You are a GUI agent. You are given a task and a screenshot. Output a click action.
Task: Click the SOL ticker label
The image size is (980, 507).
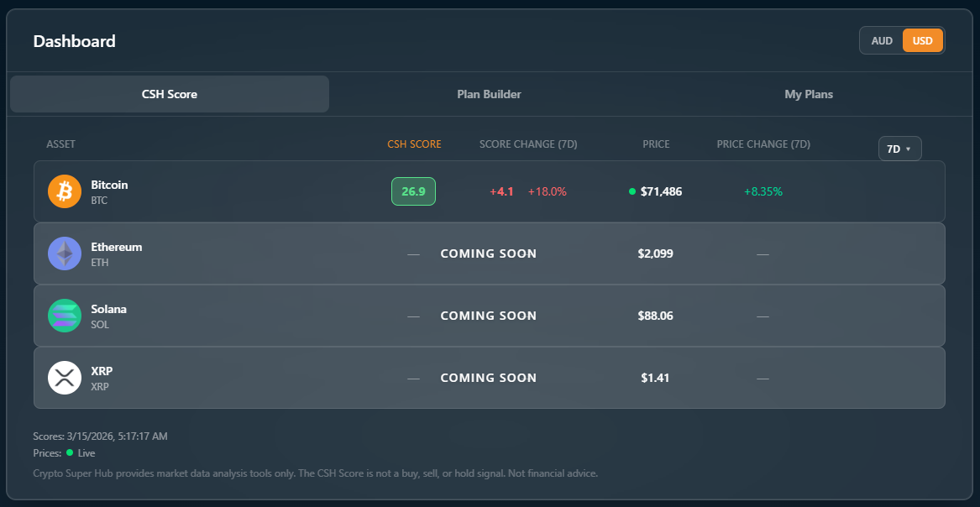[100, 325]
